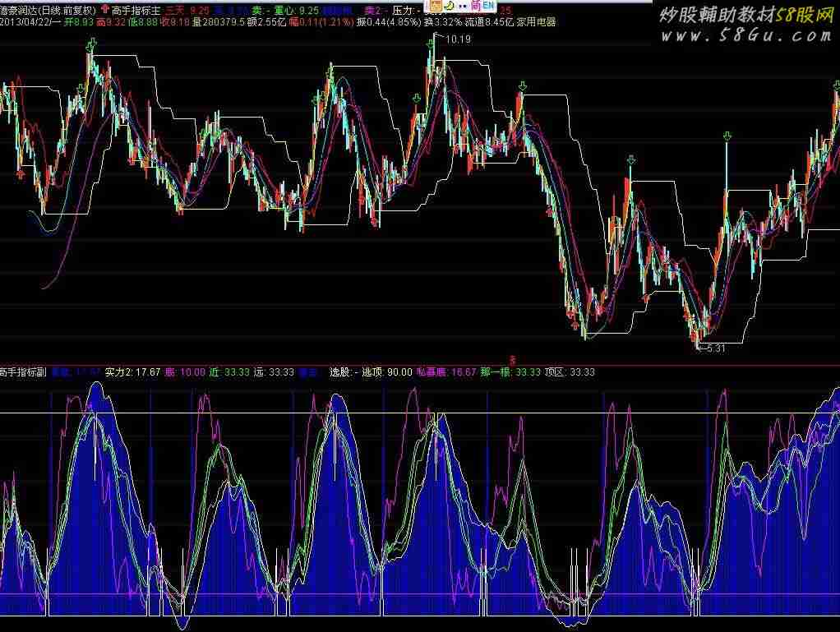Click the date 2013/04/22 label
The image size is (840, 632).
point(25,22)
